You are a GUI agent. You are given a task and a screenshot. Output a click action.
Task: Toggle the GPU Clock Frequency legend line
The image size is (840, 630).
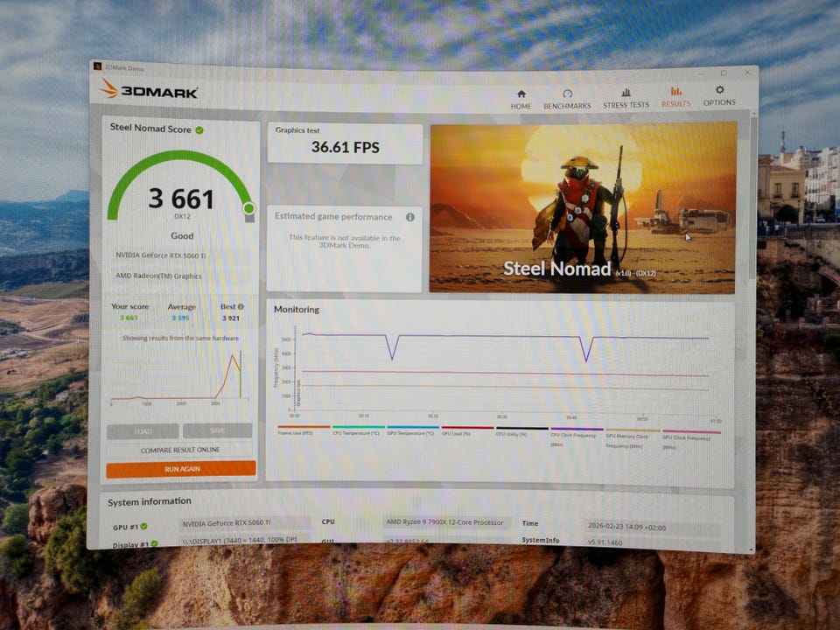point(691,439)
